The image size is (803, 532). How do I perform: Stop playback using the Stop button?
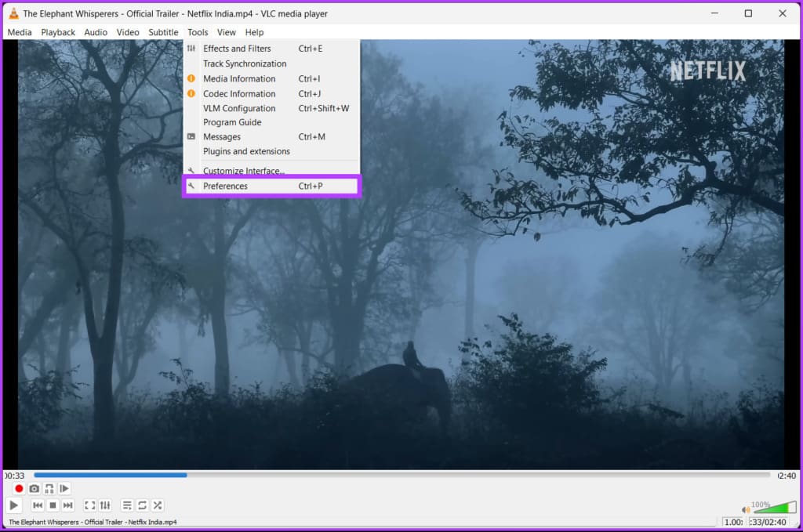coord(53,505)
